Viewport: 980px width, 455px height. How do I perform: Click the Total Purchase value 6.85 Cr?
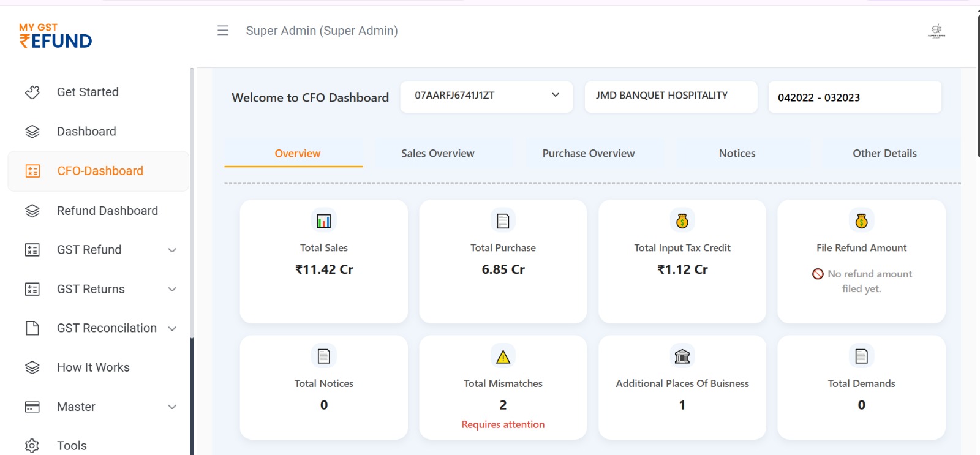tap(503, 269)
